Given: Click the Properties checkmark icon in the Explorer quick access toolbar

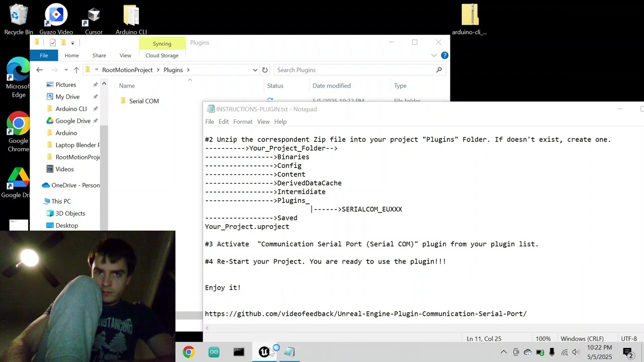Looking at the screenshot, I should pos(52,43).
